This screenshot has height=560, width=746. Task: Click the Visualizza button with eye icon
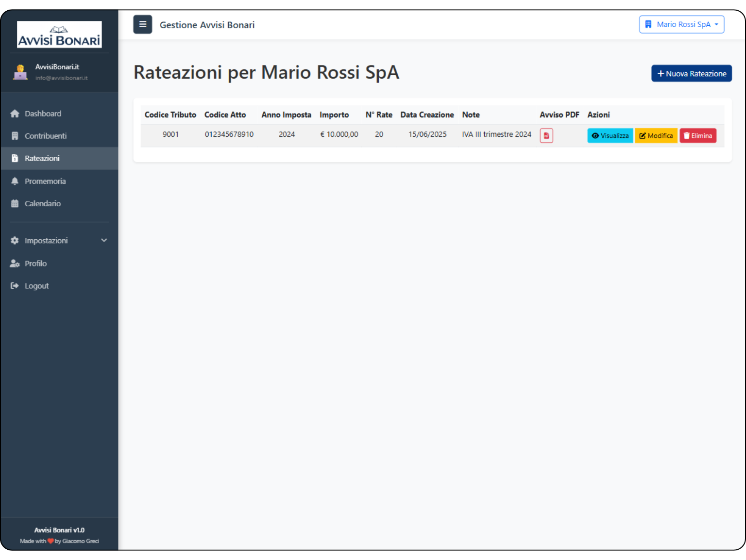click(x=610, y=136)
